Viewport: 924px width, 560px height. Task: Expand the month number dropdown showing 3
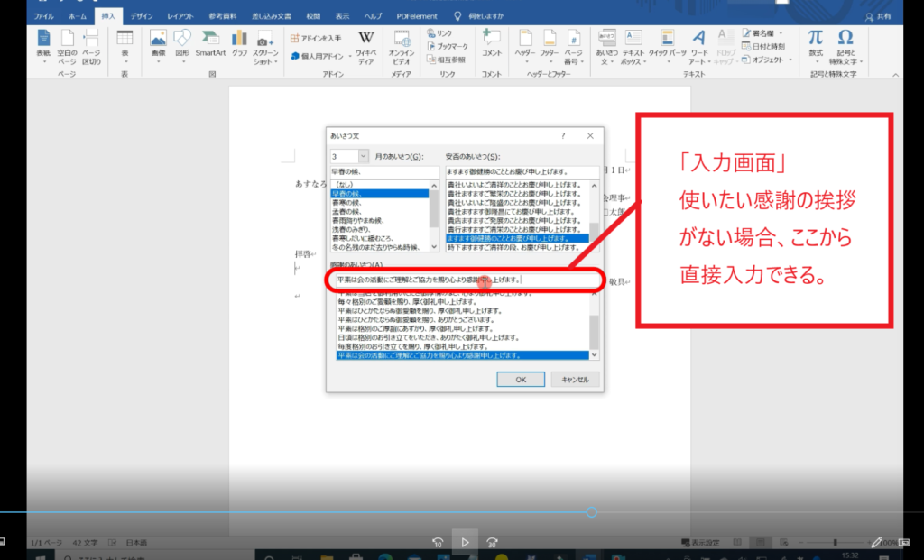coord(363,157)
